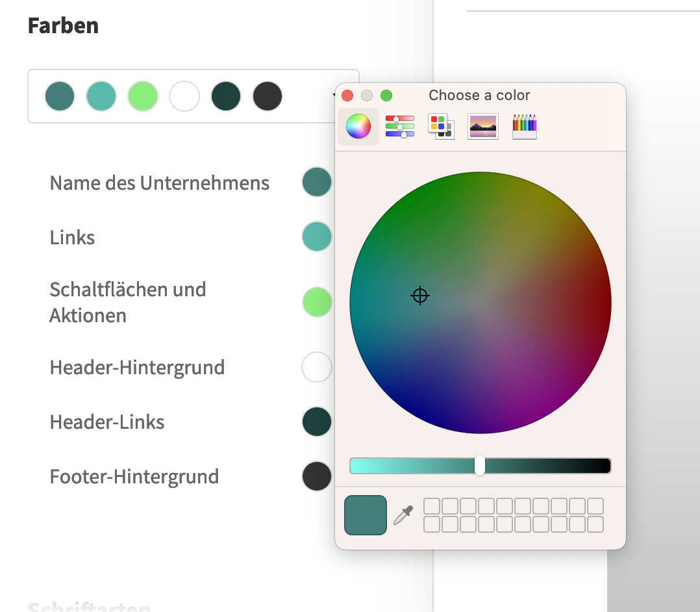This screenshot has width=700, height=612.
Task: Click the crosshair marker on the color wheel
Action: point(420,296)
